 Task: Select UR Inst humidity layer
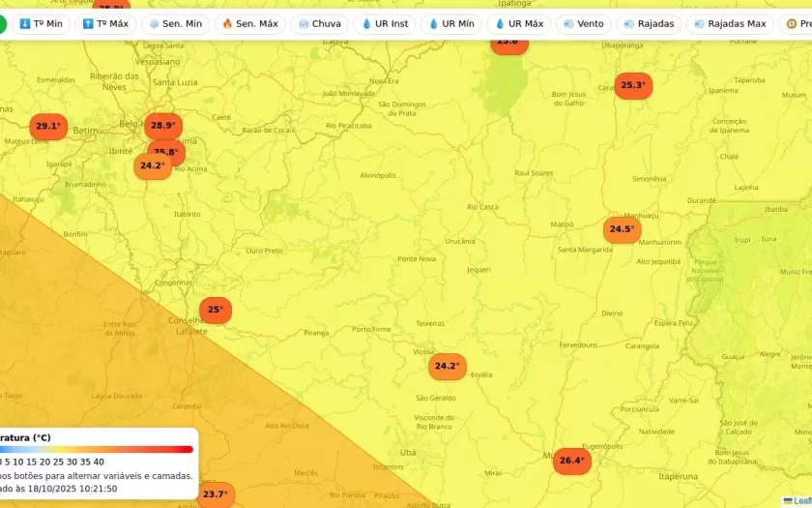(x=384, y=23)
